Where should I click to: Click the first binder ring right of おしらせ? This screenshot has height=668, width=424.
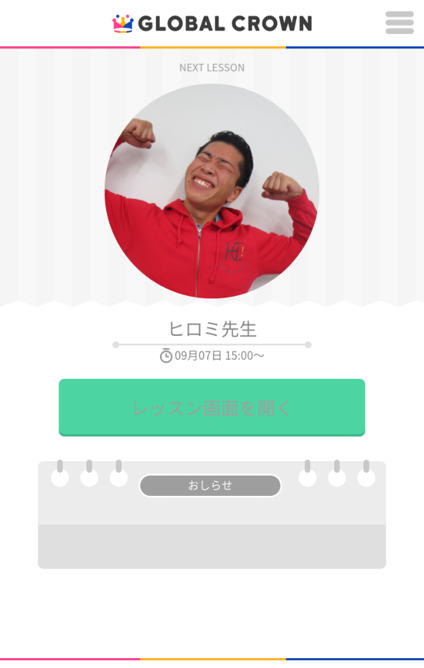307,473
